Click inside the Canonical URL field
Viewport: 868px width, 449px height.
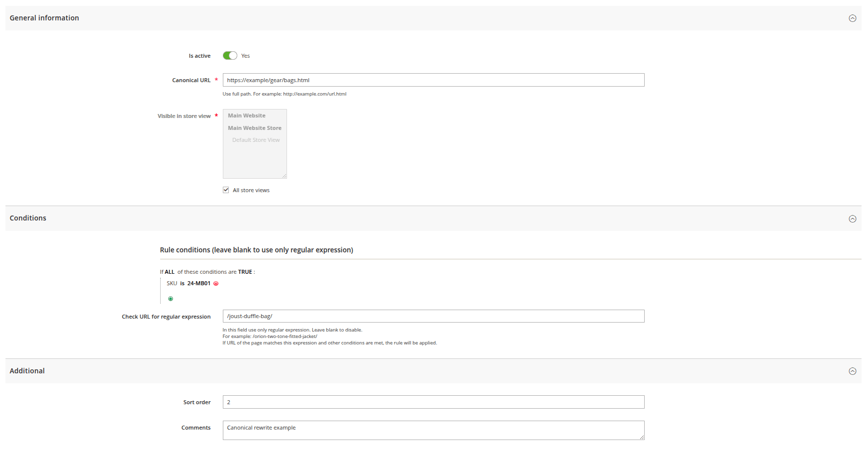tap(433, 80)
